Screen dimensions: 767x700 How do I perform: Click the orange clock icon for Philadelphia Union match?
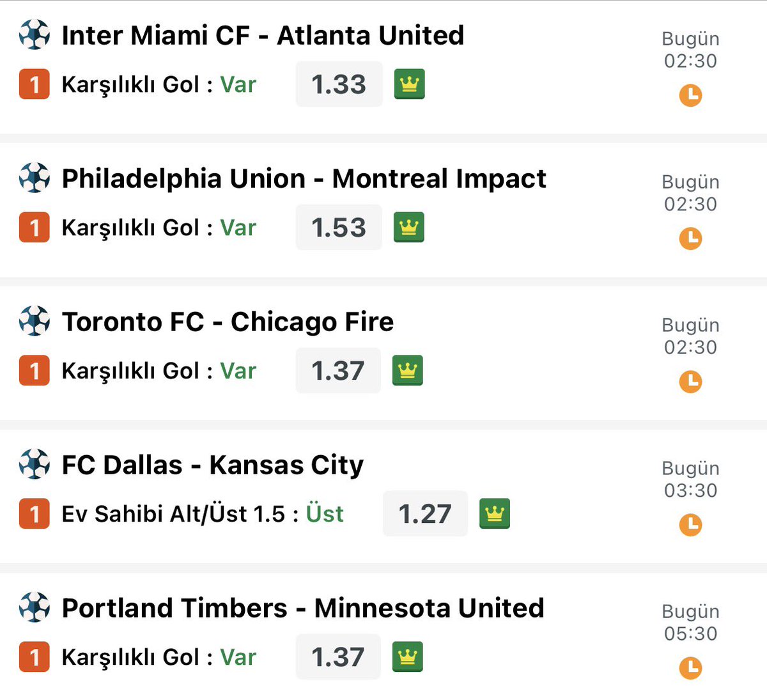690,239
